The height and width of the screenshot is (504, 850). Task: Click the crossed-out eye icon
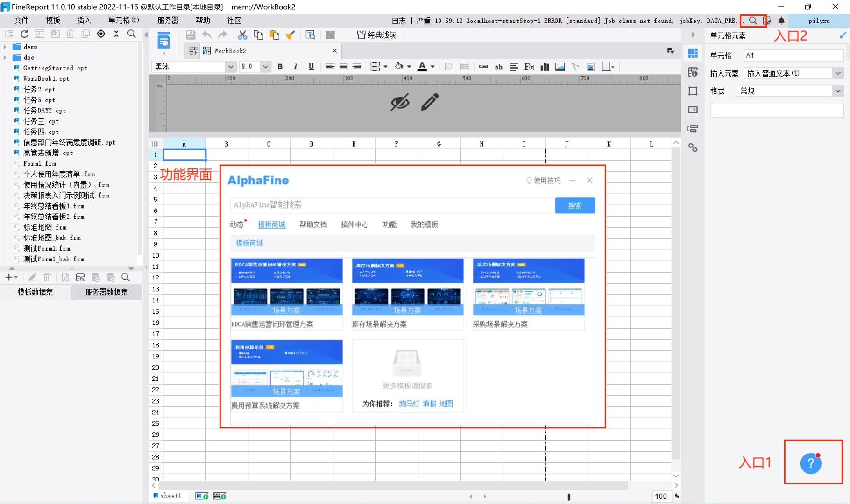(x=400, y=102)
